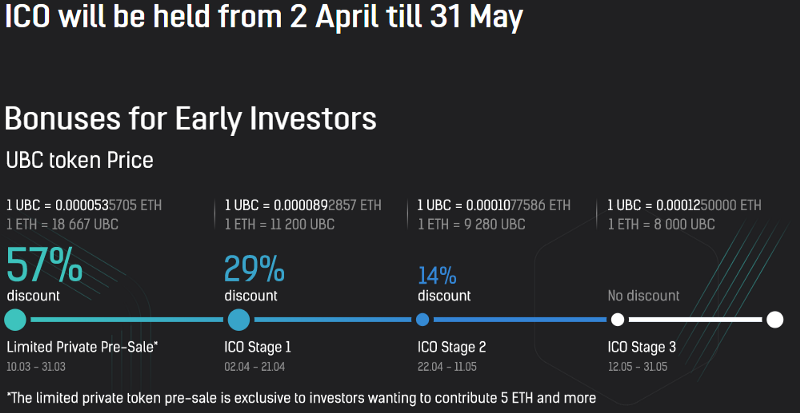800x413 pixels.
Task: Click the teal Limited Private Pre-Sale timeline dot
Action: coord(15,320)
